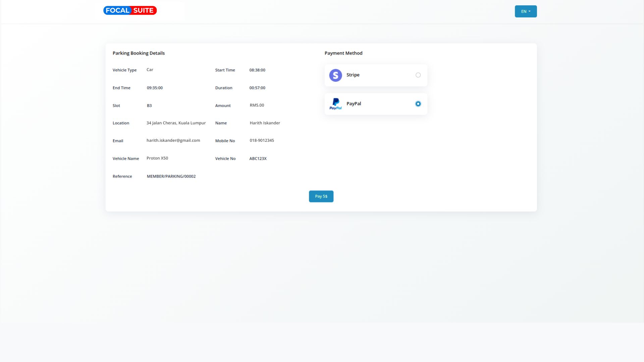644x362 pixels.
Task: Select the PayPal radio button
Action: [418, 104]
